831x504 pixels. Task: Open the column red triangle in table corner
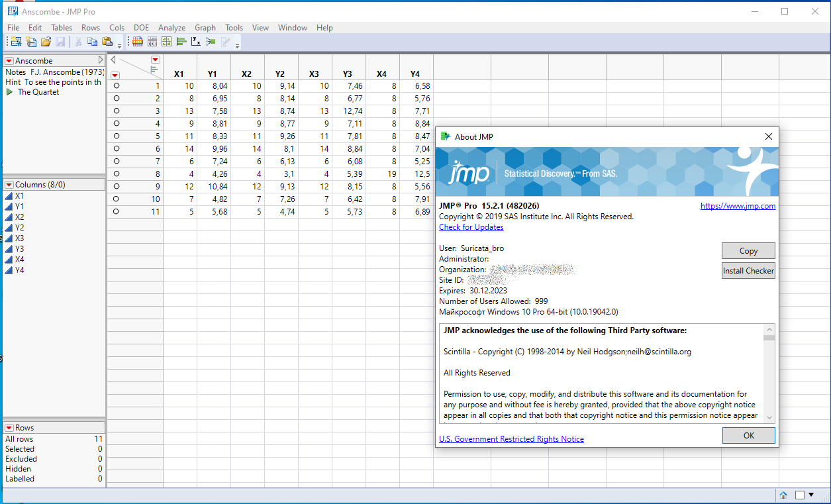156,60
